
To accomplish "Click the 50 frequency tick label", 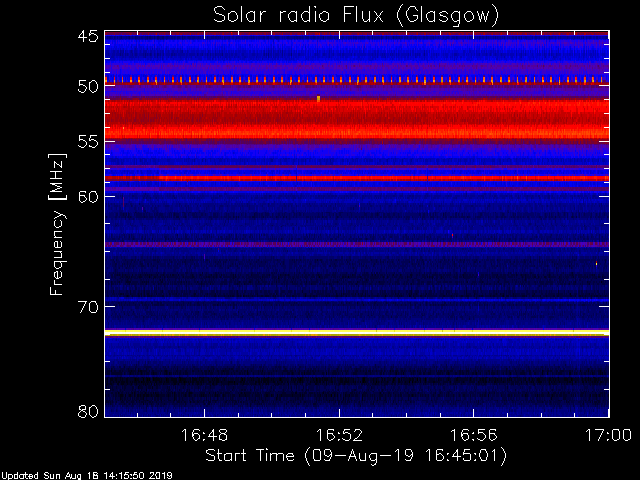I will tap(88, 87).
